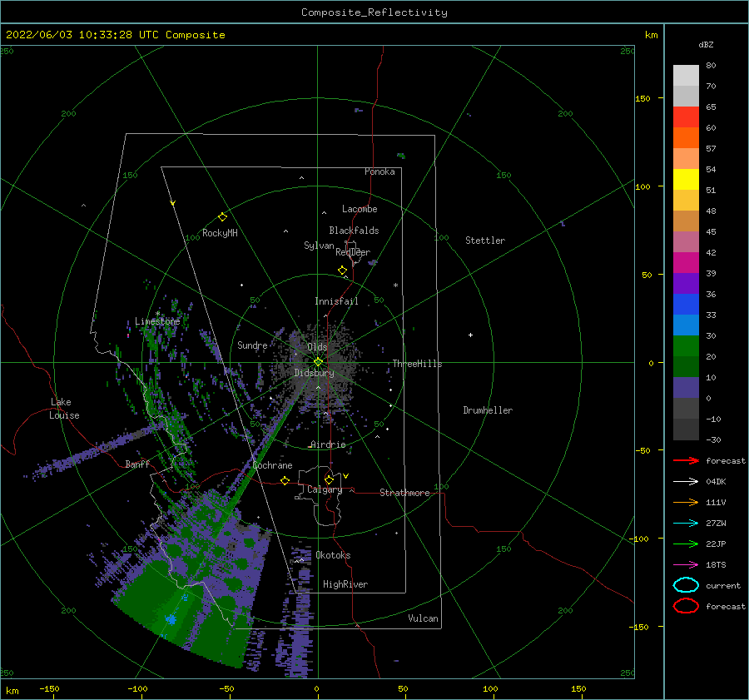The image size is (749, 700).
Task: Click the blue 33-36 dBZ swatch
Action: coord(686,305)
